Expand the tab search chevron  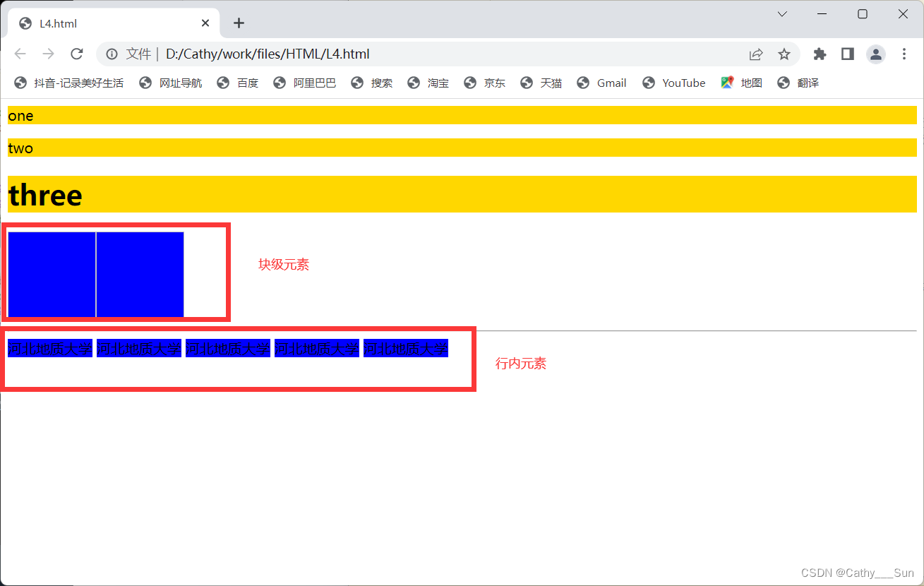(782, 14)
